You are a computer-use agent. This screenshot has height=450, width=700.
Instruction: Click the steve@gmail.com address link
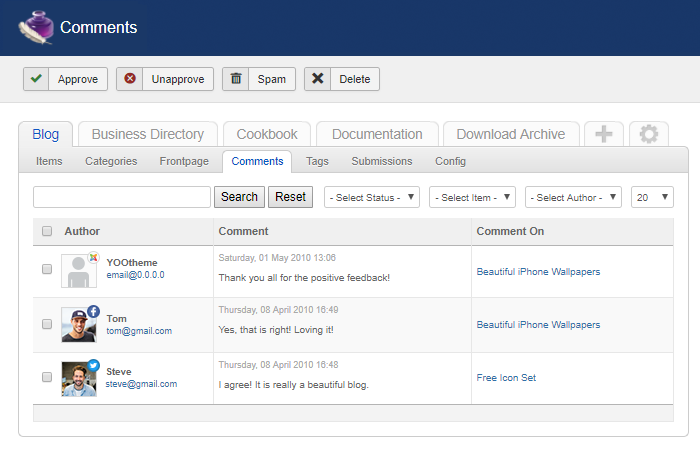[x=141, y=384]
